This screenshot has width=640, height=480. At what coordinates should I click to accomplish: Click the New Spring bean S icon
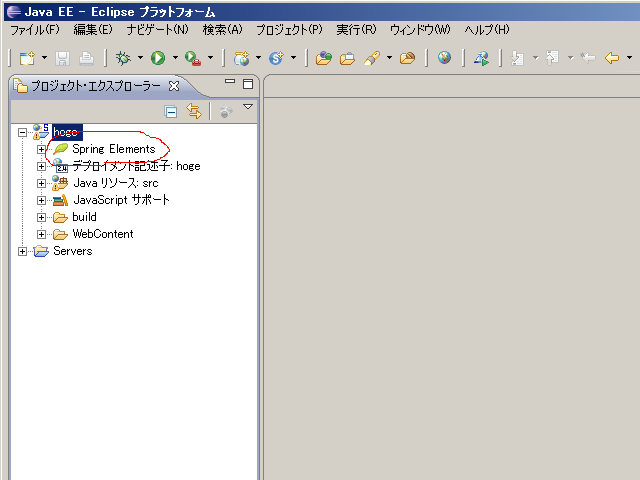click(276, 58)
